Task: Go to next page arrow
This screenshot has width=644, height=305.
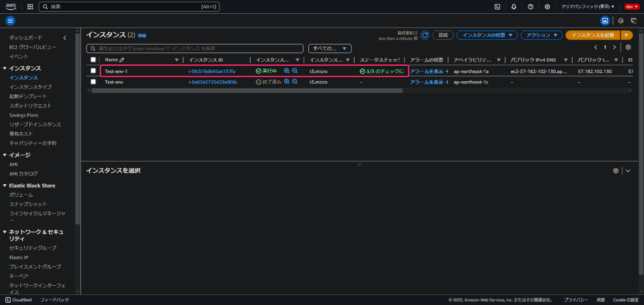Action: tap(614, 47)
